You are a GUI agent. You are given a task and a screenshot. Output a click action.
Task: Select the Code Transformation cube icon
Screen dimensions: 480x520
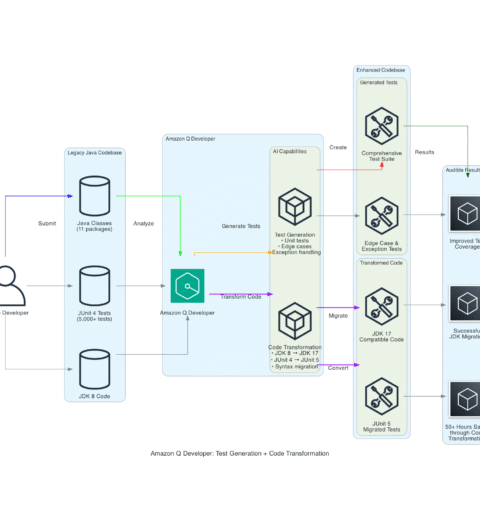[295, 321]
